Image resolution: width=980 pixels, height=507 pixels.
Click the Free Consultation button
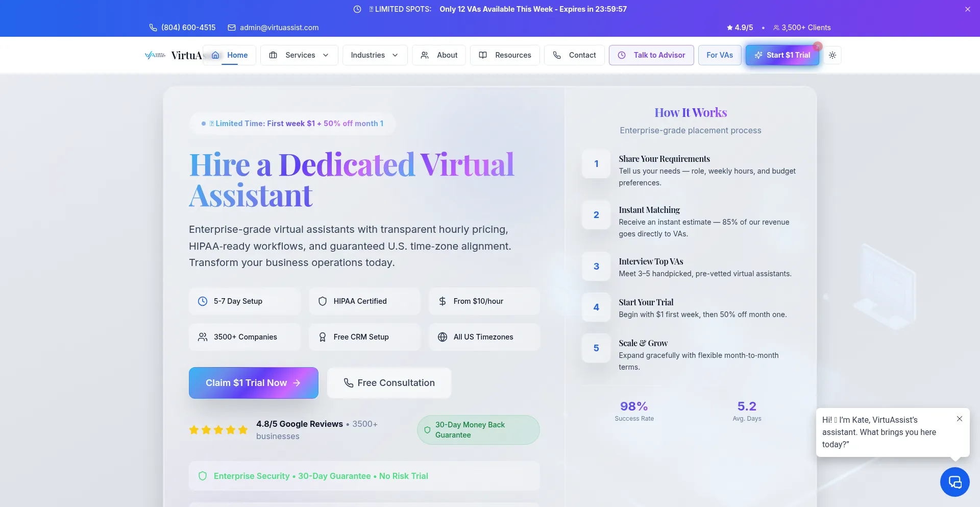point(389,383)
